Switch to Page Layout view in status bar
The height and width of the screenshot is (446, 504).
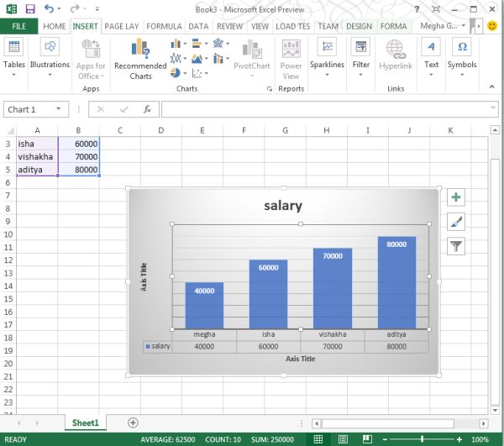[x=343, y=439]
